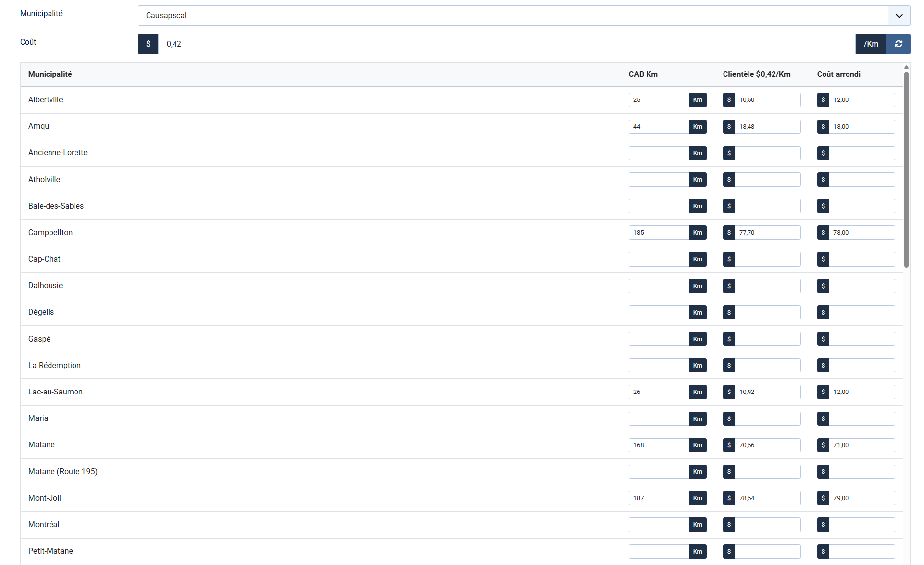924x565 pixels.
Task: Click the Clientèle cost field for Gaspé
Action: 767,339
